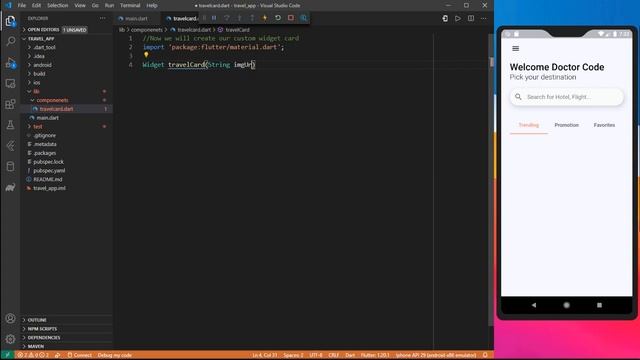640x360 pixels.
Task: Open the Explorer view in activity bar
Action: coord(10,21)
